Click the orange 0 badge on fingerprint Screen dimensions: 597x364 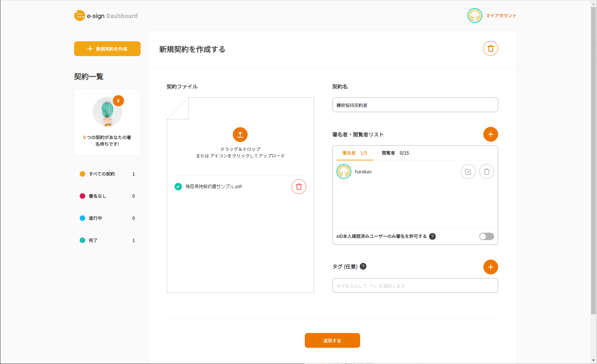118,101
